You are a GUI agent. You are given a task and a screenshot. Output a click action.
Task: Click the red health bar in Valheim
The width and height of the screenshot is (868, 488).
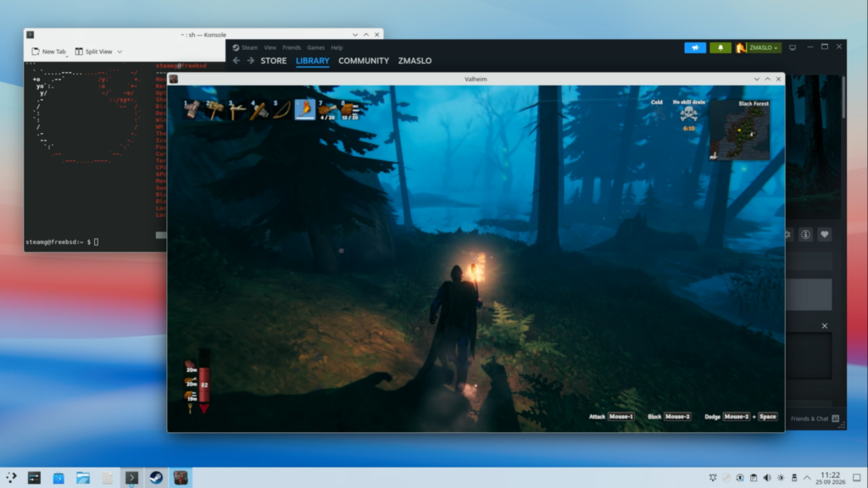(204, 383)
